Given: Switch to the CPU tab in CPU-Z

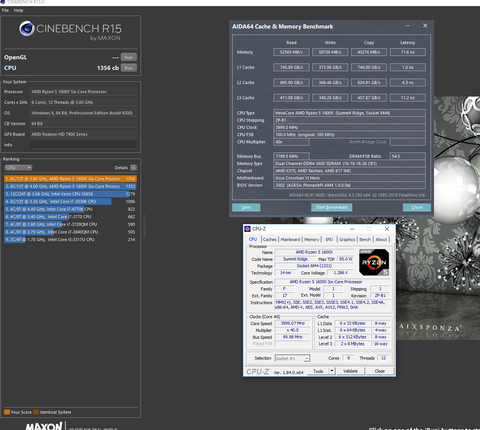Looking at the screenshot, I should point(253,239).
